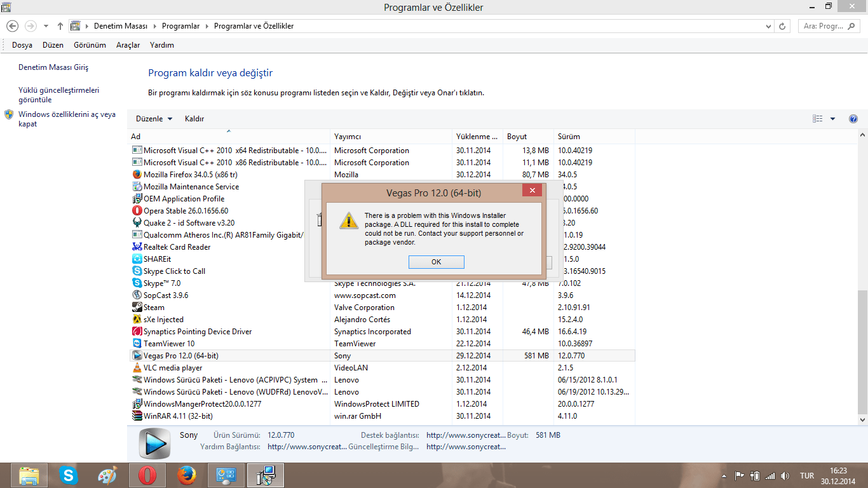Sort by the Yüklenme date column header
This screenshot has height=488, width=868.
point(478,137)
